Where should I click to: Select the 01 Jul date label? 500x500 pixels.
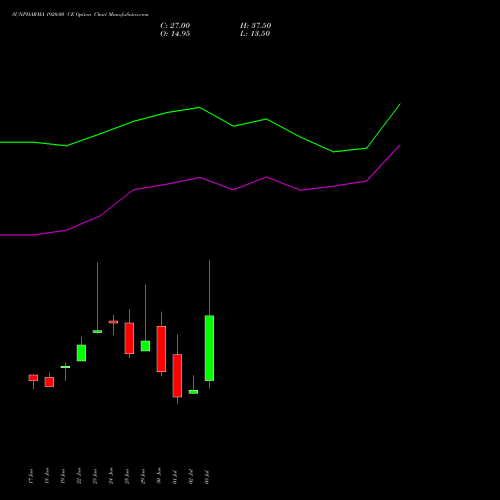point(175,477)
